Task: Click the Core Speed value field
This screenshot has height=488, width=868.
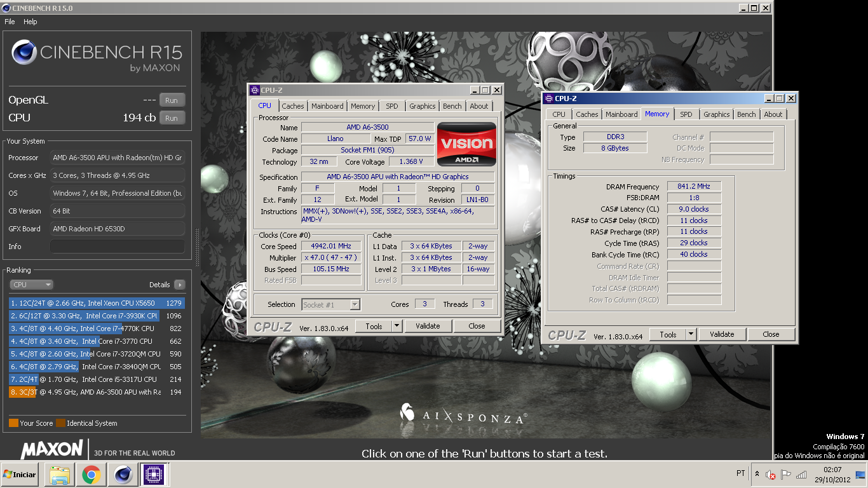Action: (x=331, y=247)
